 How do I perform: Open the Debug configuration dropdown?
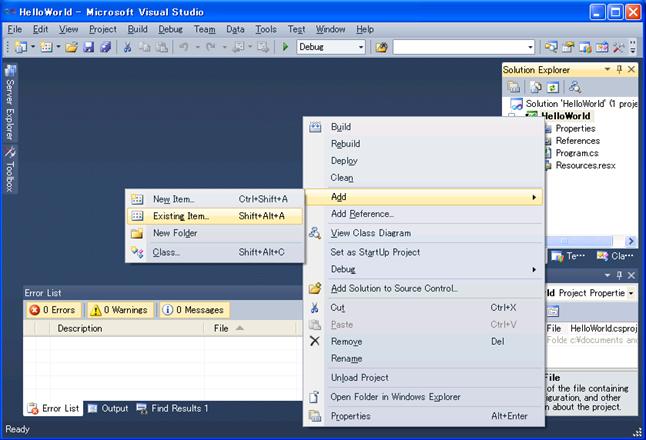coord(361,47)
